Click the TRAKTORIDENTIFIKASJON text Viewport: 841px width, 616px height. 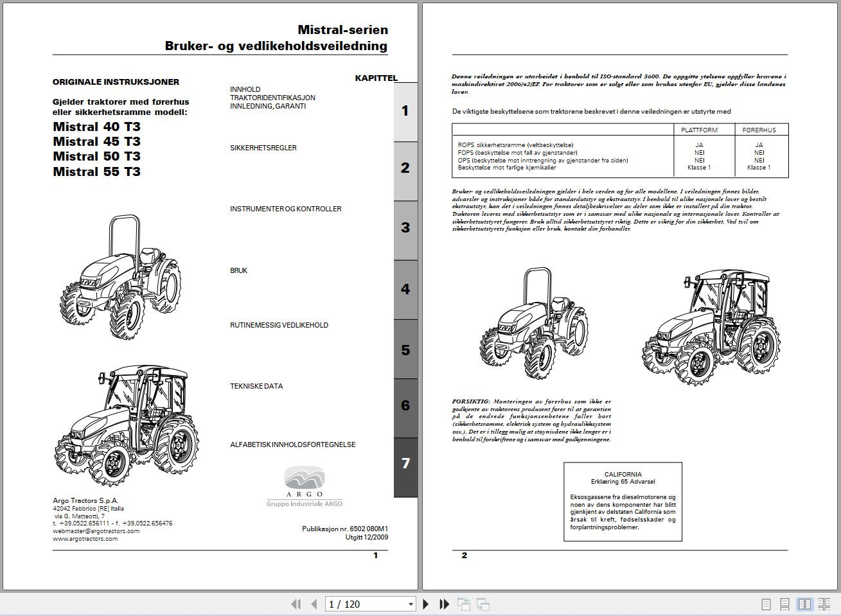click(x=273, y=98)
